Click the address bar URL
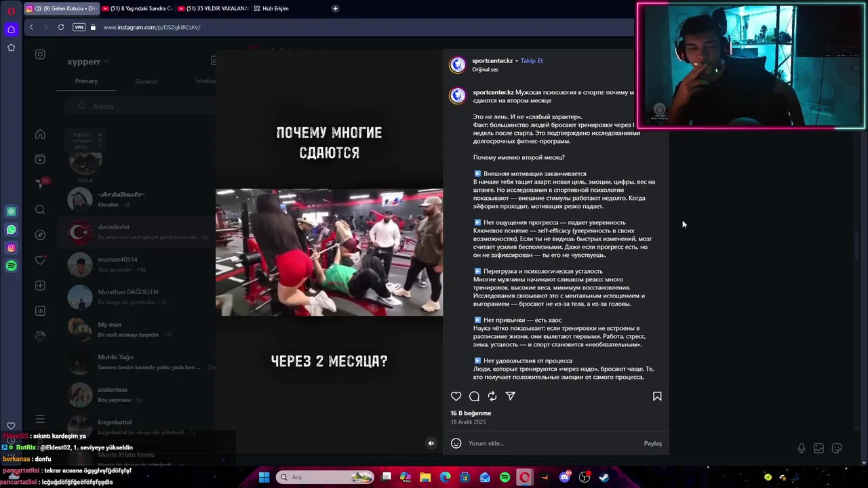Viewport: 868px width, 488px height. (x=152, y=27)
